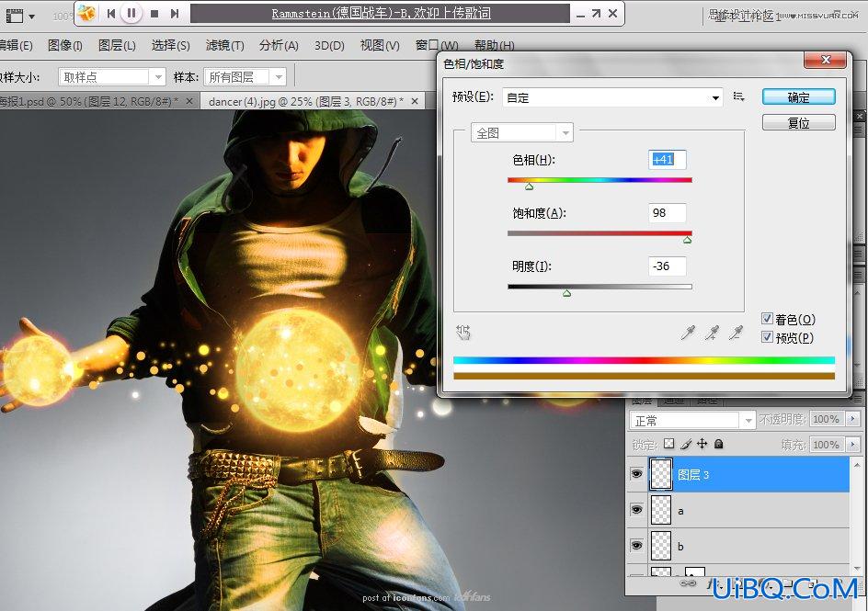
Task: Toggle lock position icon
Action: (x=702, y=444)
